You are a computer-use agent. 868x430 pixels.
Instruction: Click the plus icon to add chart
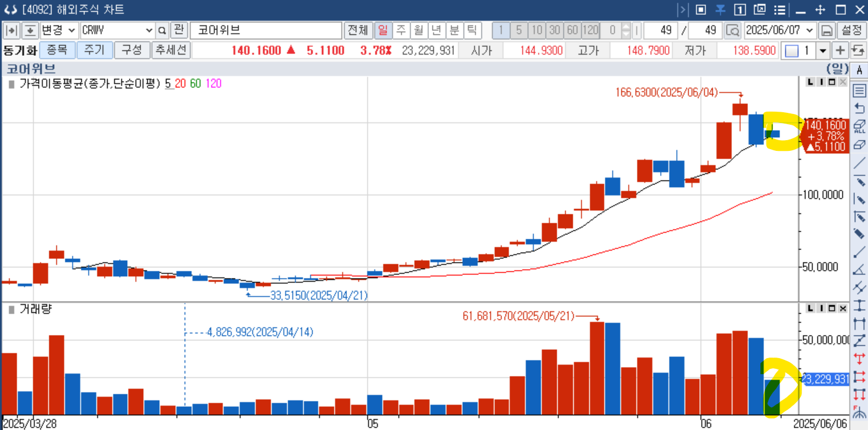[841, 50]
